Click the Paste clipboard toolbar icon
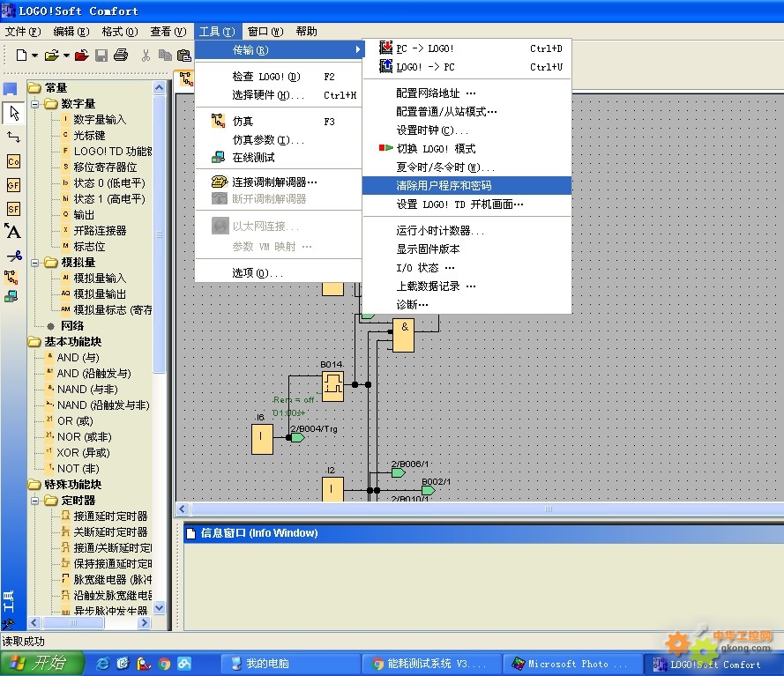This screenshot has width=784, height=676. point(183,55)
